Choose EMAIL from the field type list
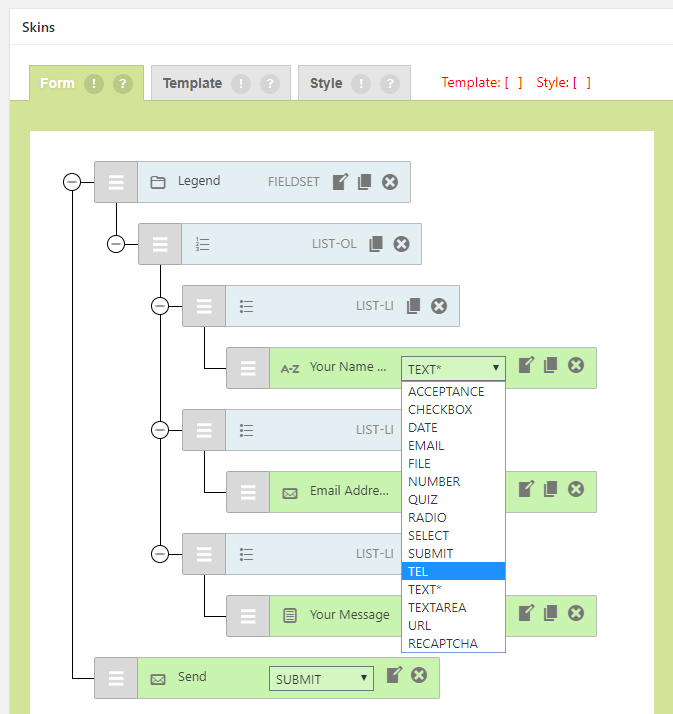Viewport: 673px width, 714px height. point(453,445)
